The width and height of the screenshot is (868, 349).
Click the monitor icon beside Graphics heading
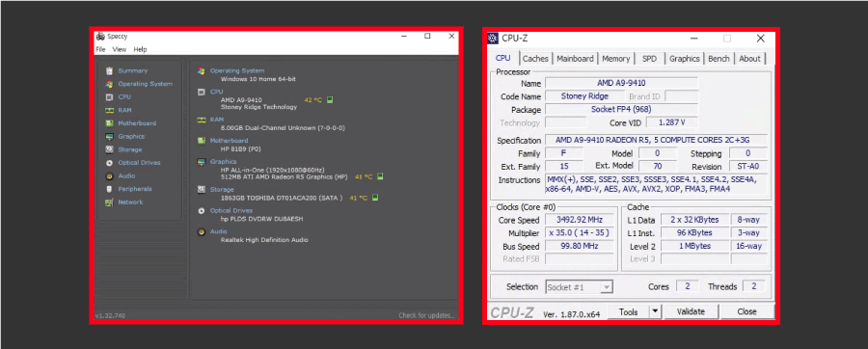click(x=202, y=162)
